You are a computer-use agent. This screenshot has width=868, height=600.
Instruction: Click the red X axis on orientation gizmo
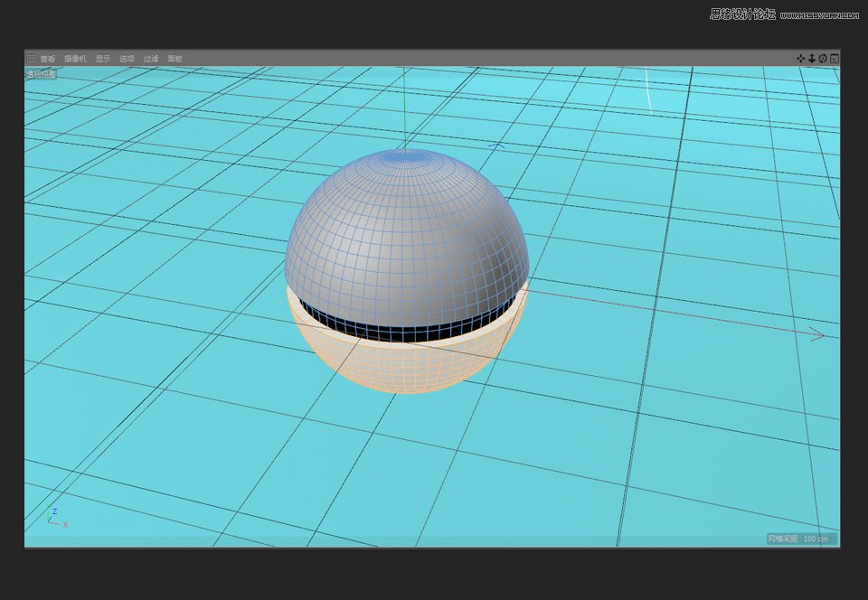(x=65, y=525)
